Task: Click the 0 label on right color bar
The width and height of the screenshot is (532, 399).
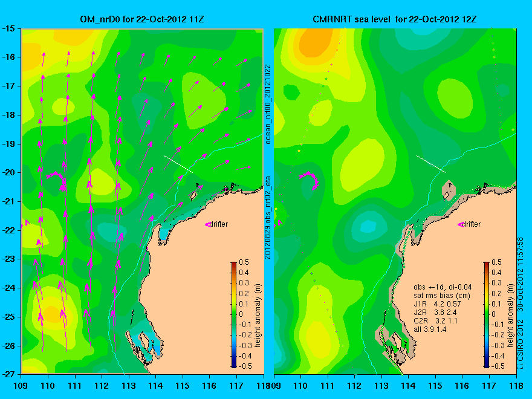Action: tap(494, 314)
